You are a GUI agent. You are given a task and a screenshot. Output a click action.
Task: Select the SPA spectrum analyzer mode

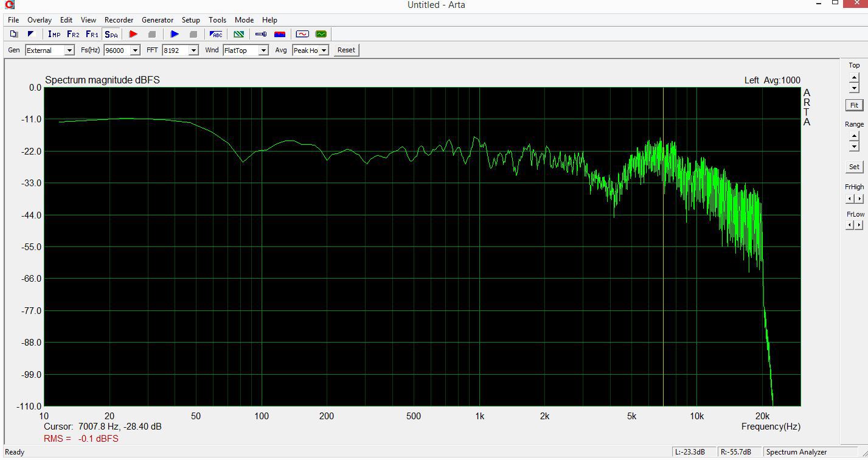coord(111,34)
